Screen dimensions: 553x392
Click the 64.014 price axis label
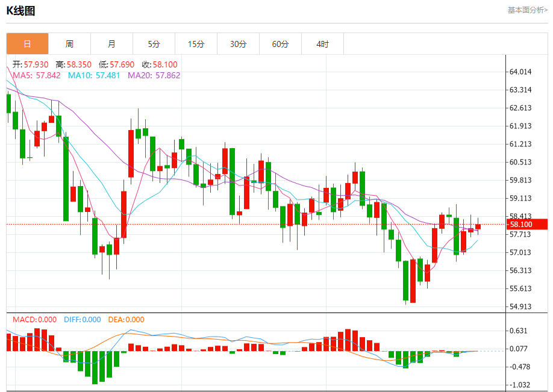[x=520, y=72]
